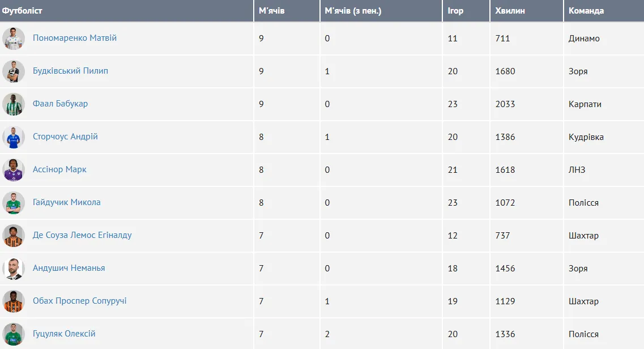Click Фаал Бабукар's avatar photo

(x=14, y=104)
